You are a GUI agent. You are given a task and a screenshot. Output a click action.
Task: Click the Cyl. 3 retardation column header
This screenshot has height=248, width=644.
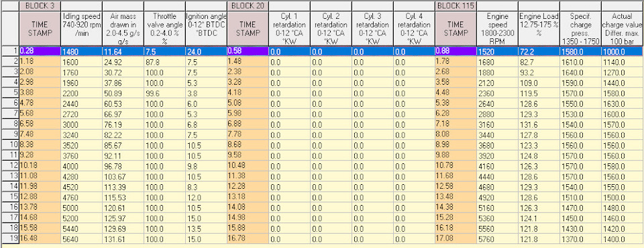click(372, 28)
